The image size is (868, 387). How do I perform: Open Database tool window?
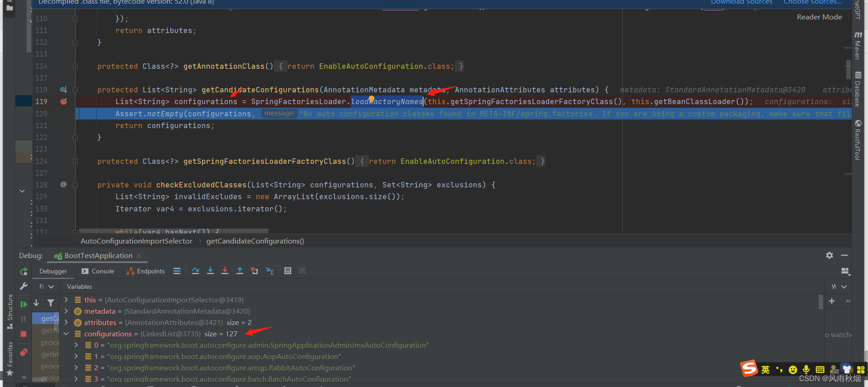[858, 89]
